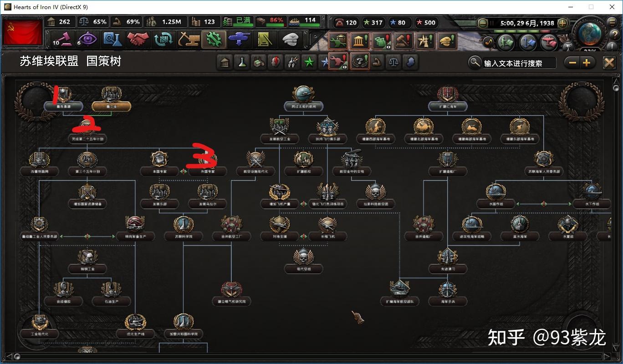This screenshot has height=364, width=623.
Task: Select the 蓝水海军 focus
Action: (519, 229)
